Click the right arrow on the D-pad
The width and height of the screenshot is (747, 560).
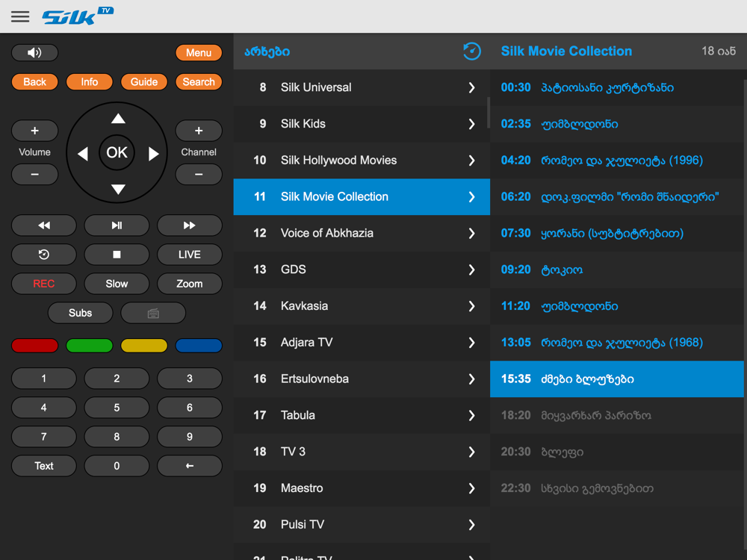click(153, 154)
